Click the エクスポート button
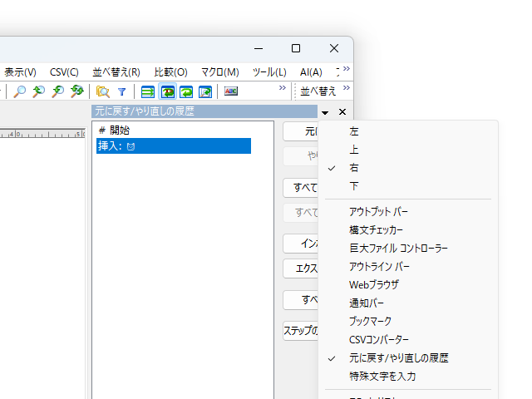532x399 pixels. pyautogui.click(x=301, y=268)
